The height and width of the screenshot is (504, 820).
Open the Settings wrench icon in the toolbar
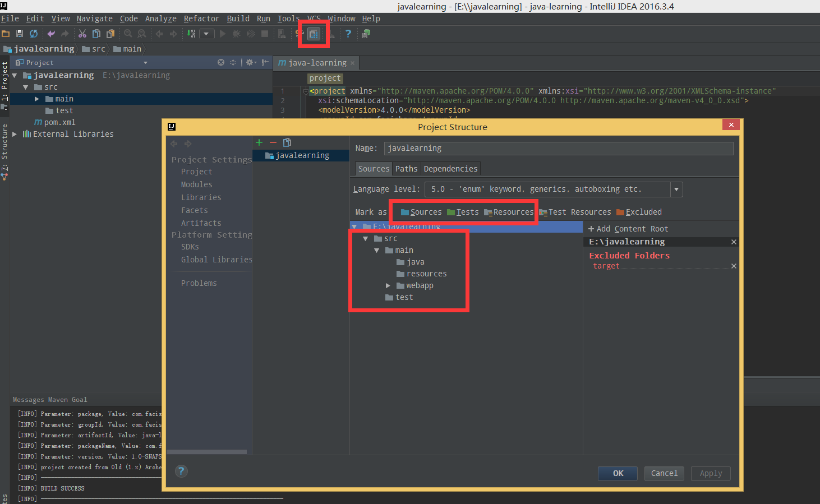coord(300,34)
